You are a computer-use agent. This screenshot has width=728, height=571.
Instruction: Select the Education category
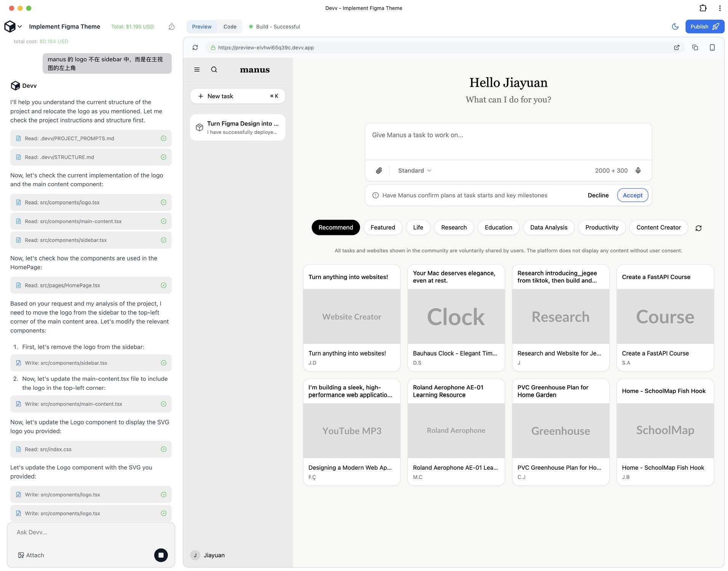pos(498,227)
